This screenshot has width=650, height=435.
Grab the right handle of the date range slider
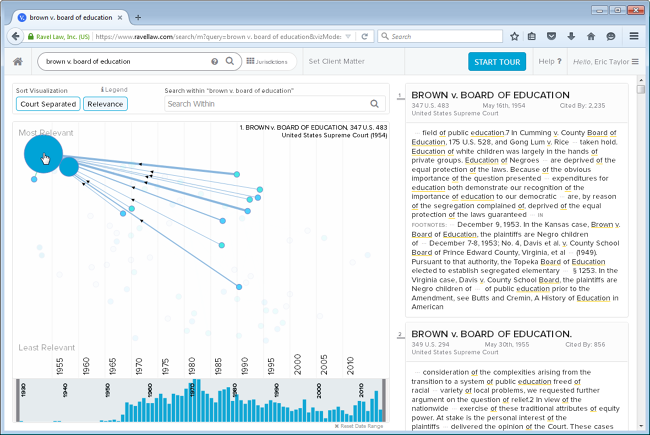[384, 400]
